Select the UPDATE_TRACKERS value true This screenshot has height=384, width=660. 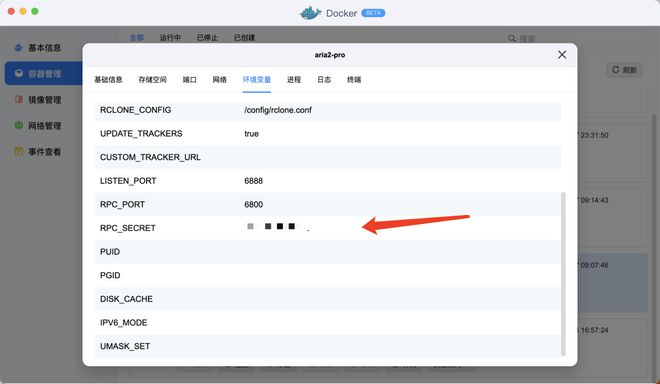[251, 133]
